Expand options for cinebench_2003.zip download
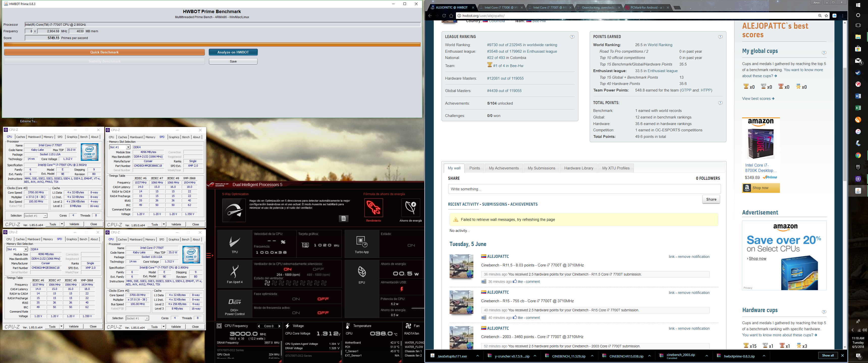 pyautogui.click(x=707, y=356)
